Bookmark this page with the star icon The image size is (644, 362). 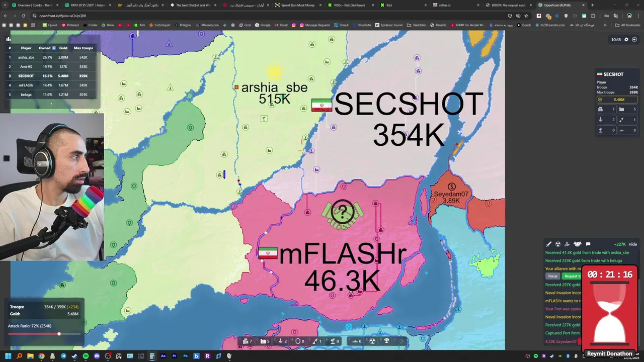coord(526,16)
